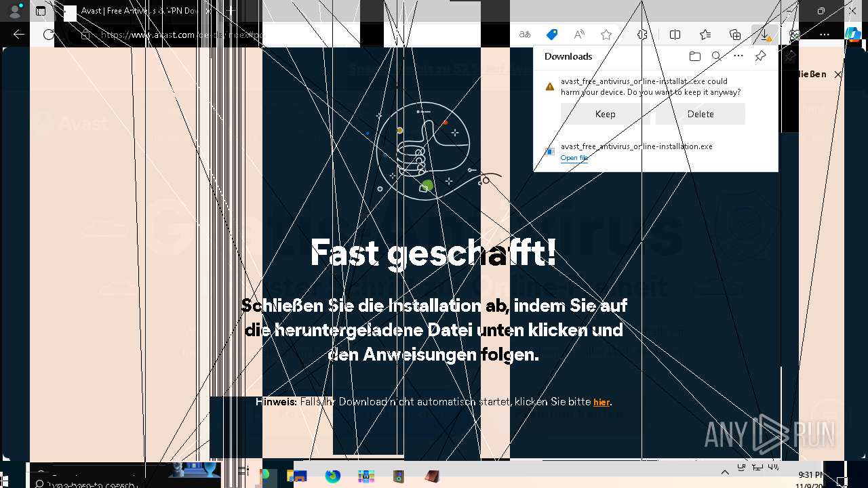The image size is (868, 488).
Task: Open Firefox from the taskbar
Action: [x=332, y=476]
